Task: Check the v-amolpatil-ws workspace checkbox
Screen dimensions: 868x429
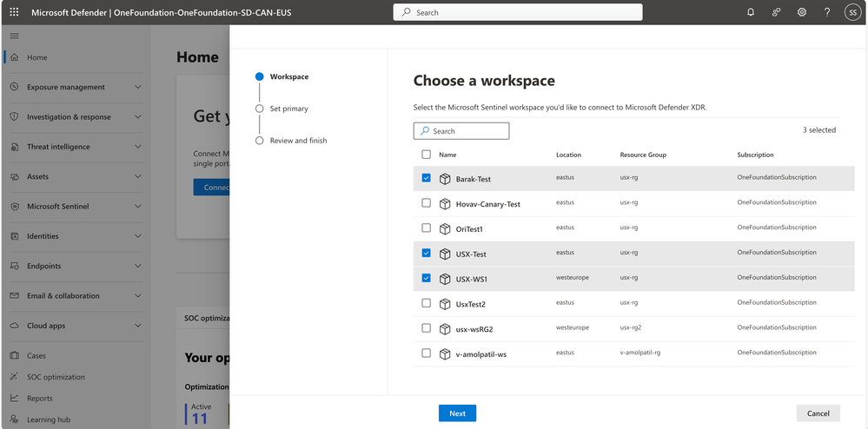Action: [427, 353]
